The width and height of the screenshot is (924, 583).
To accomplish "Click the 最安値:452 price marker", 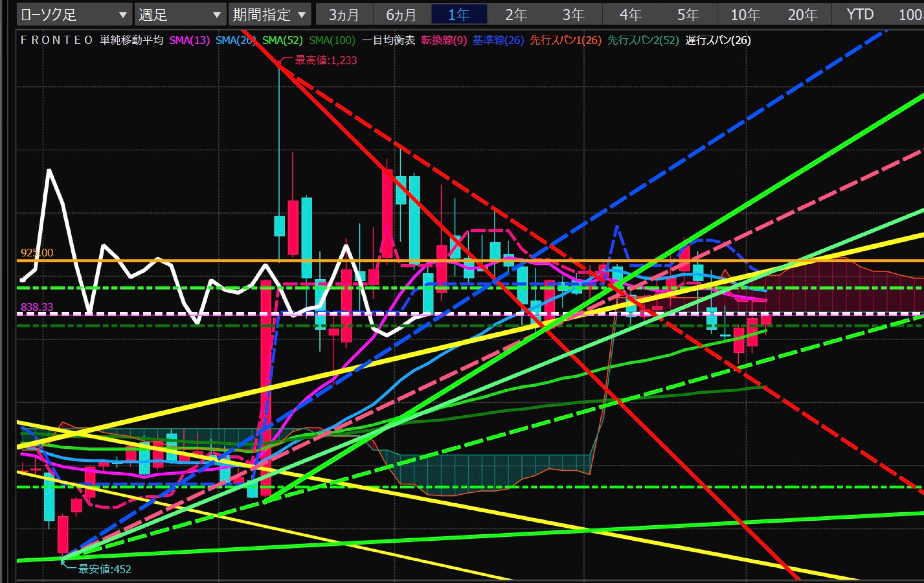I will click(104, 569).
